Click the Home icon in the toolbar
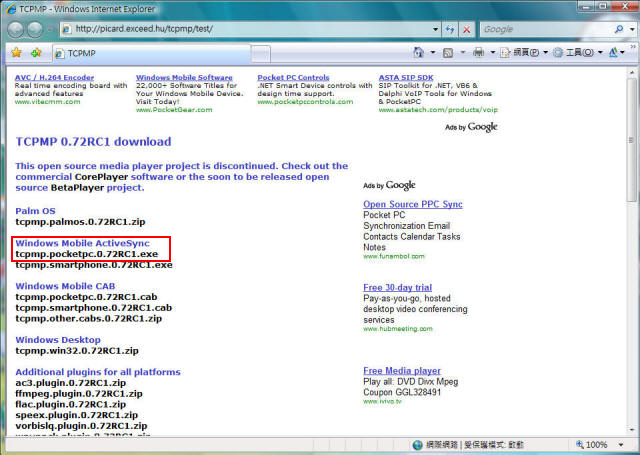This screenshot has height=455, width=640. coord(418,52)
